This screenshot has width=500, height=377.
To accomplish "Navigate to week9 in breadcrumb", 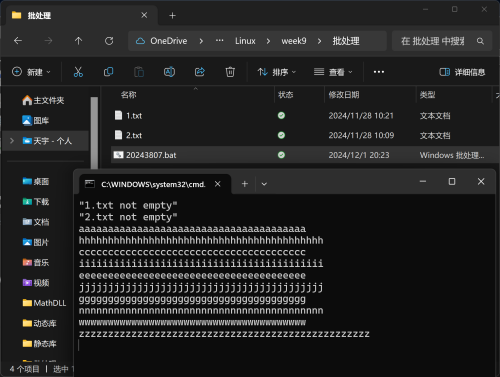I will 294,41.
